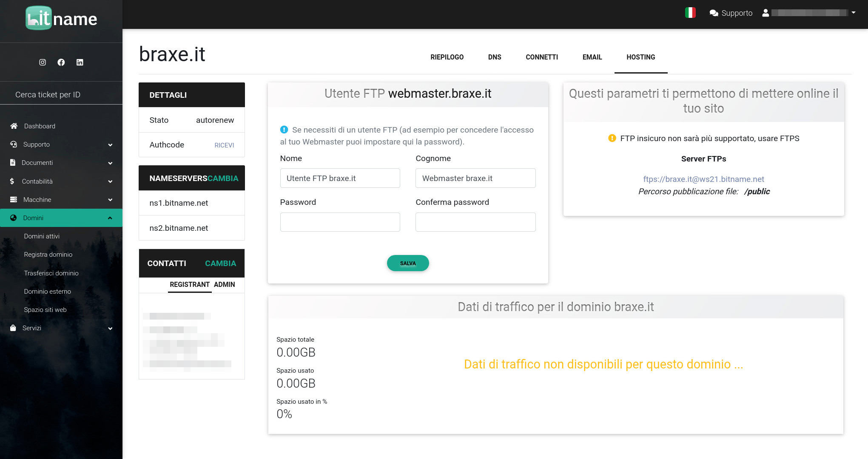Image resolution: width=868 pixels, height=459 pixels.
Task: Open Spazio siti web in sidebar
Action: [x=45, y=309]
